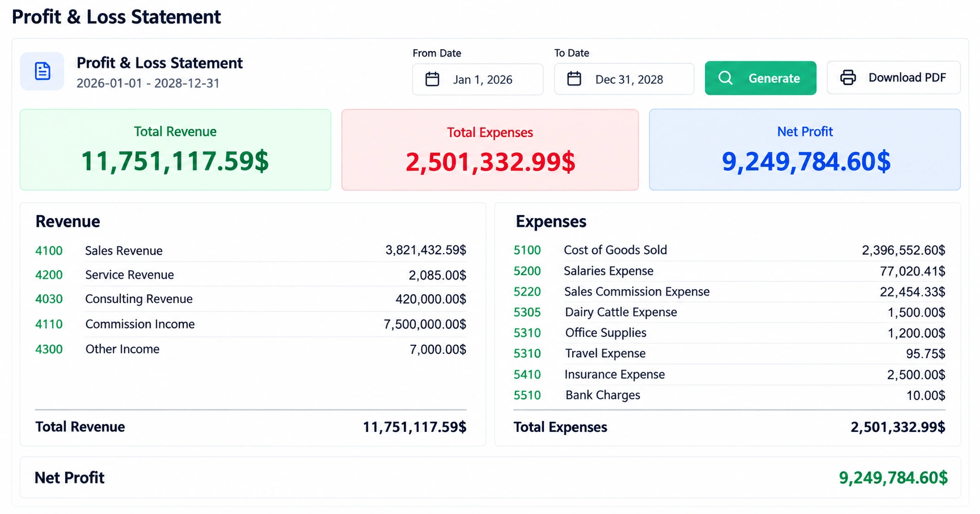The image size is (980, 514).
Task: Select account code 5510
Action: click(x=527, y=395)
